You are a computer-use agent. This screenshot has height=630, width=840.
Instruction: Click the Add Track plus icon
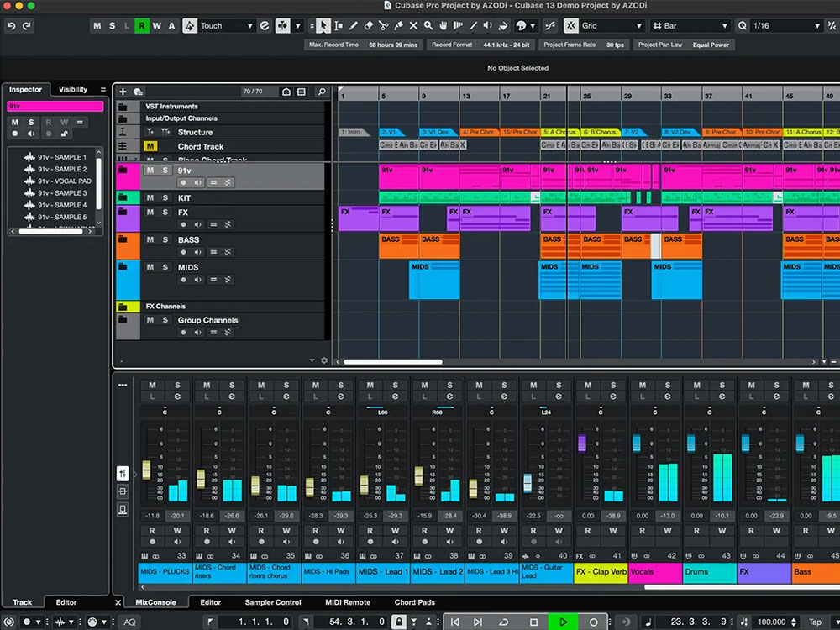coord(123,92)
